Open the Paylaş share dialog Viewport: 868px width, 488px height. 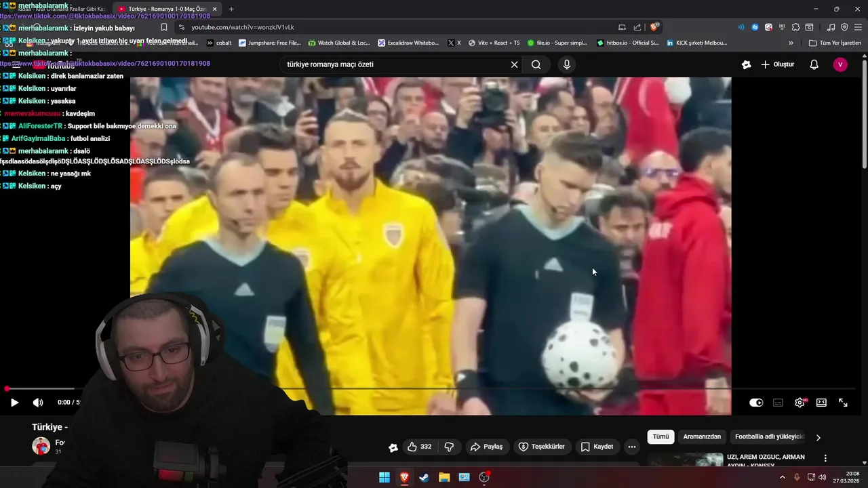click(486, 447)
